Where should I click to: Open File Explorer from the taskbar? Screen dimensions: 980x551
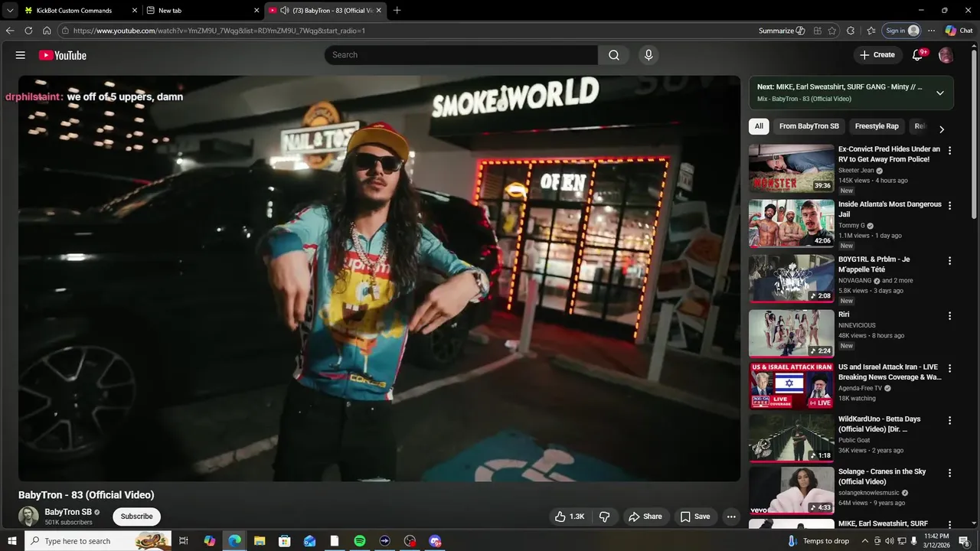pos(260,541)
